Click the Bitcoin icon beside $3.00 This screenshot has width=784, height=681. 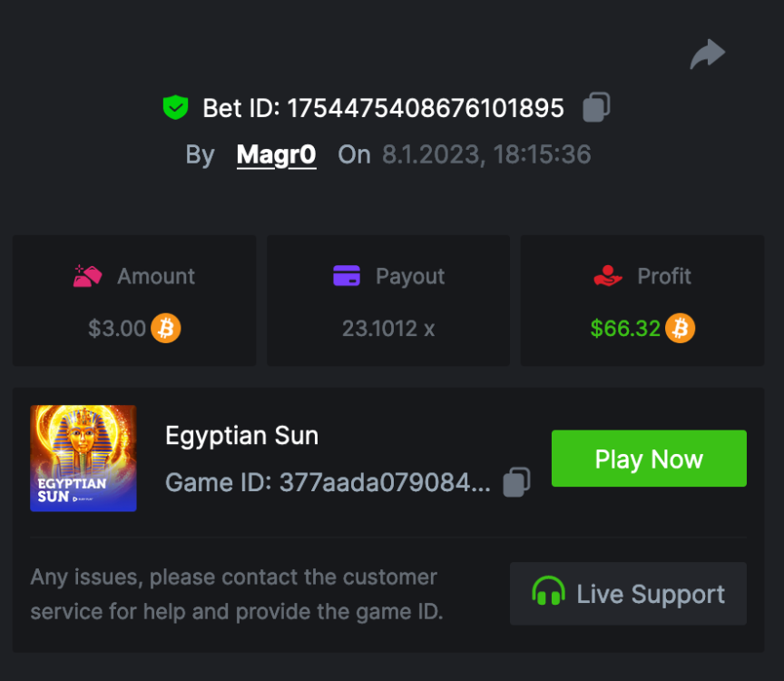(x=166, y=328)
